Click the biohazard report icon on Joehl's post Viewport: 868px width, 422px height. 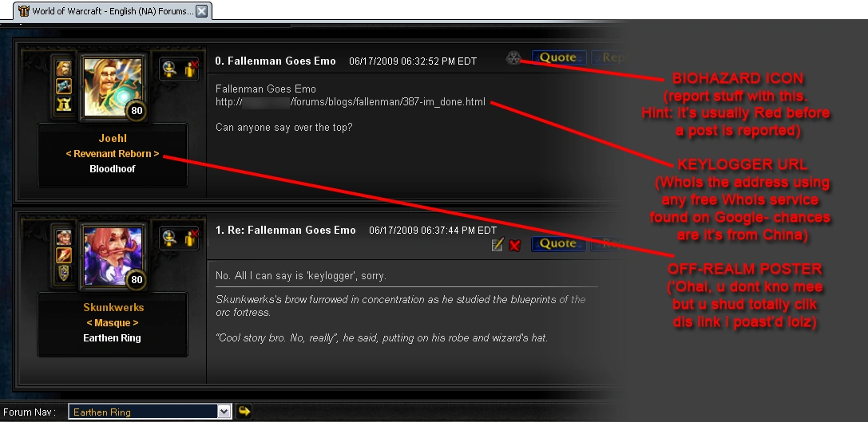513,57
